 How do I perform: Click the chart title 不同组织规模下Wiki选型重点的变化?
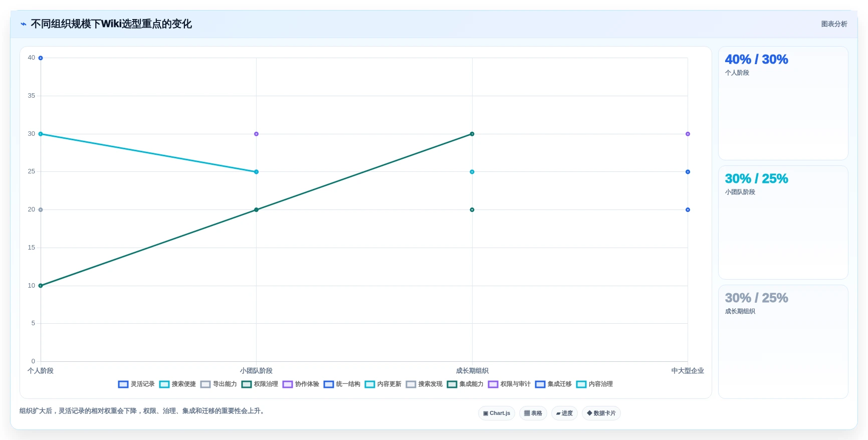coord(111,24)
